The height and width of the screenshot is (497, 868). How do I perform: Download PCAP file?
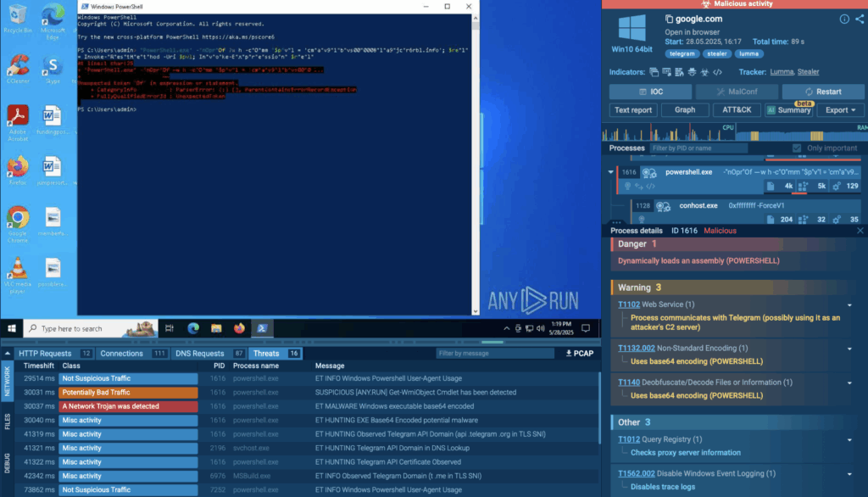[580, 354]
